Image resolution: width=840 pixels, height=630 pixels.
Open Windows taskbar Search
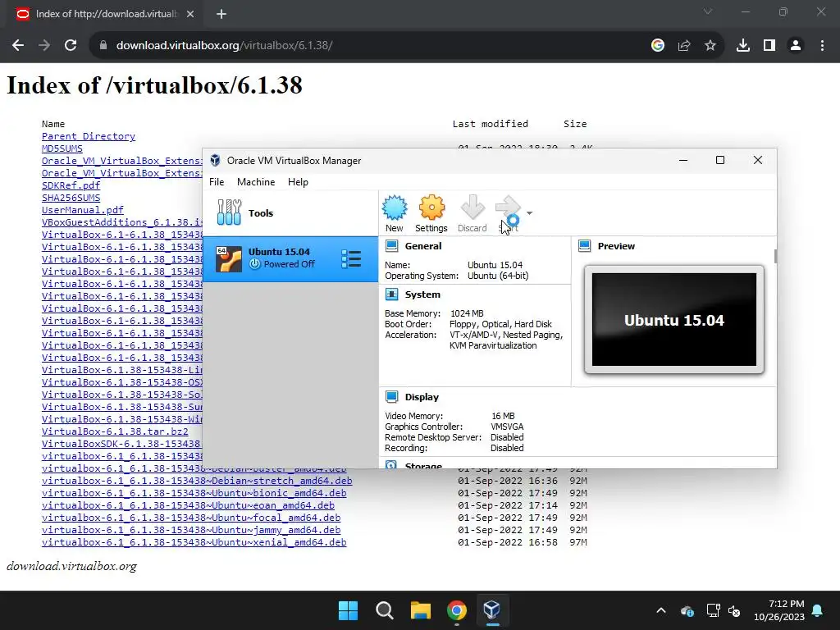[x=385, y=610]
